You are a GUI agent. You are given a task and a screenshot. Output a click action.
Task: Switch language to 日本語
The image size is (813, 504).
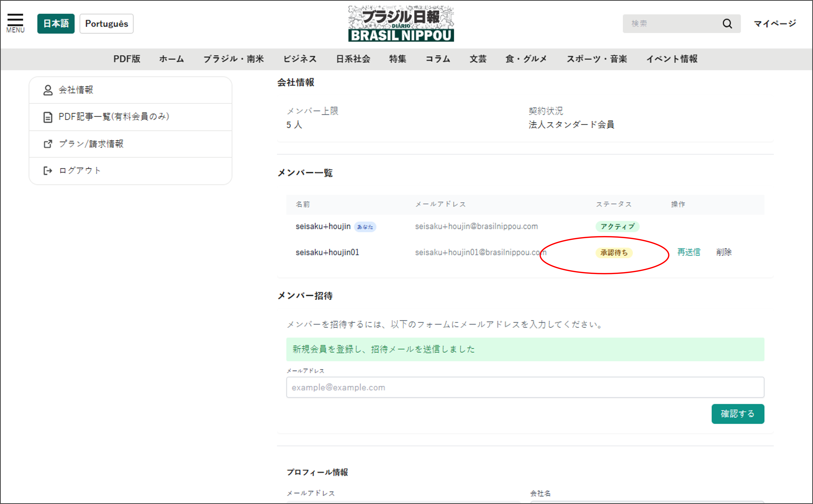[56, 24]
